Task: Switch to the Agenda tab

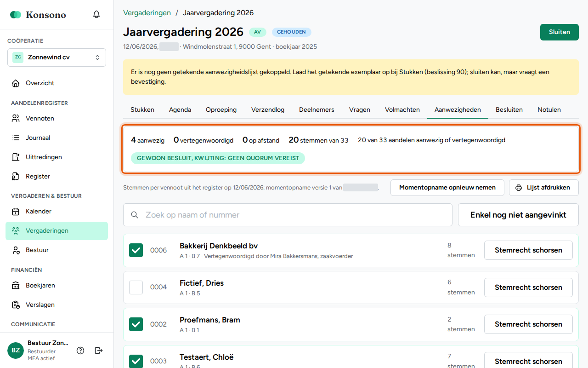Action: tap(180, 110)
